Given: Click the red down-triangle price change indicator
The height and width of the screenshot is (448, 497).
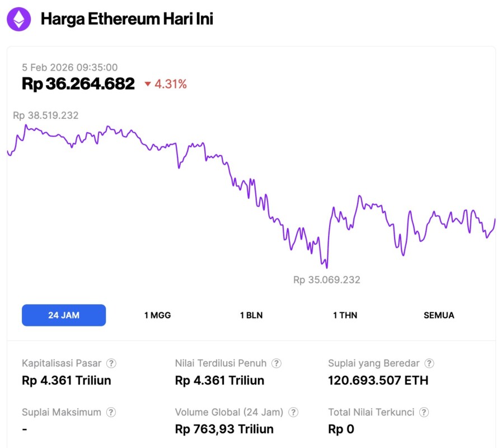Looking at the screenshot, I should click(x=148, y=85).
